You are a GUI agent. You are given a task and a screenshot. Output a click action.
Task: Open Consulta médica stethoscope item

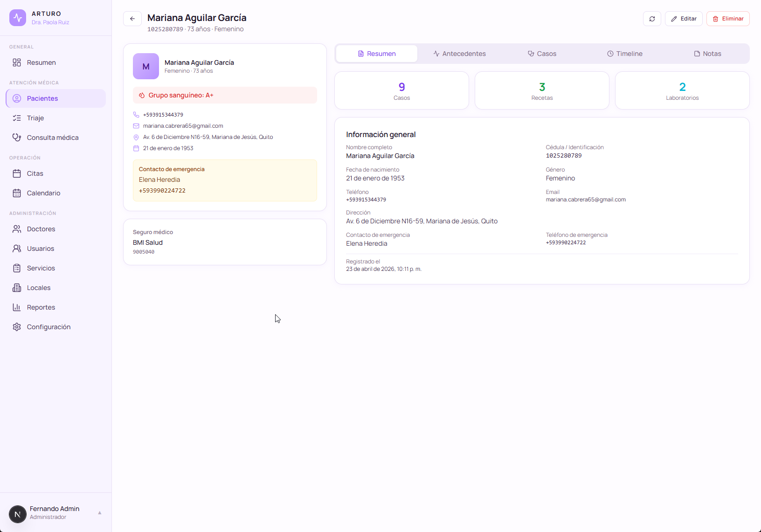pos(52,138)
